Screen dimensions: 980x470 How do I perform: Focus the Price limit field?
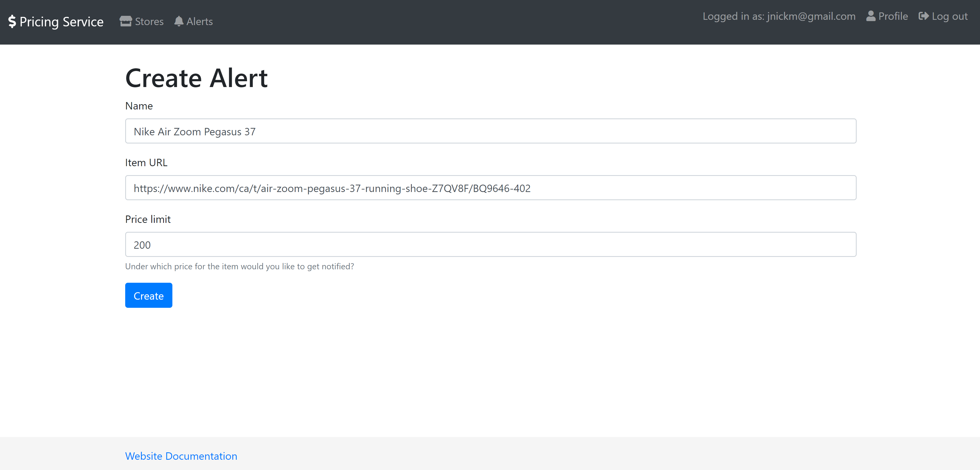[491, 244]
